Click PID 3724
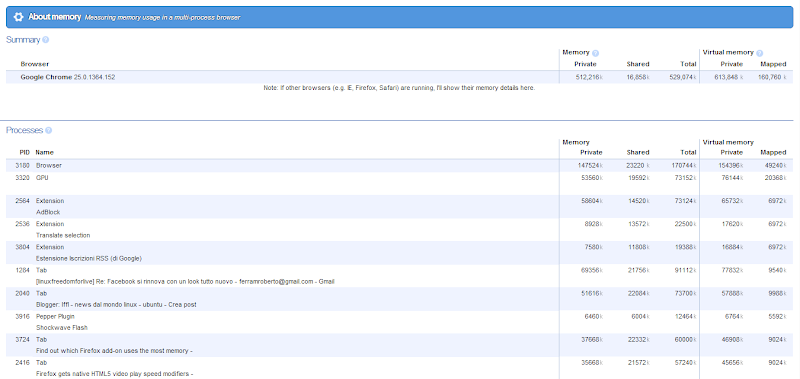The height and width of the screenshot is (379, 800). [23, 340]
